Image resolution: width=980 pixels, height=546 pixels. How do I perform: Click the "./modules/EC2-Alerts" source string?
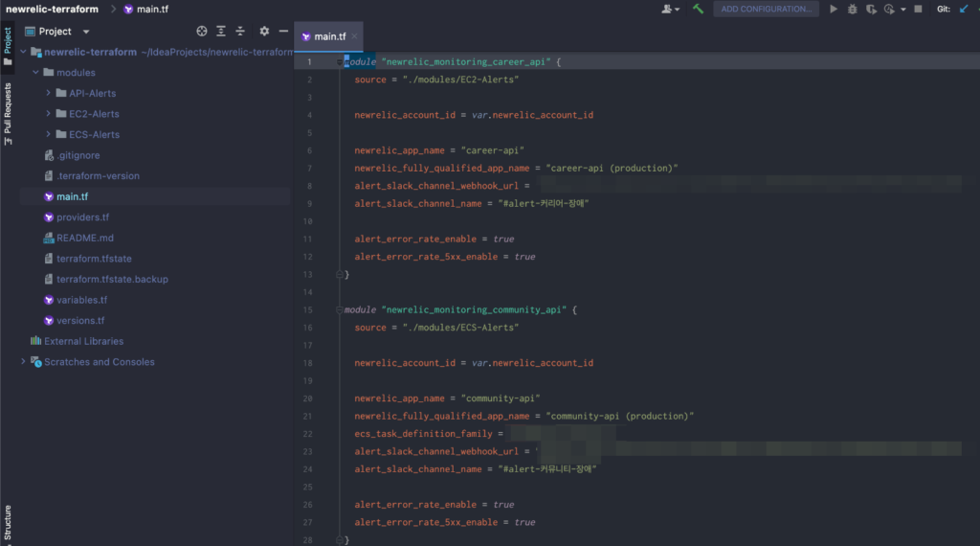pos(460,80)
